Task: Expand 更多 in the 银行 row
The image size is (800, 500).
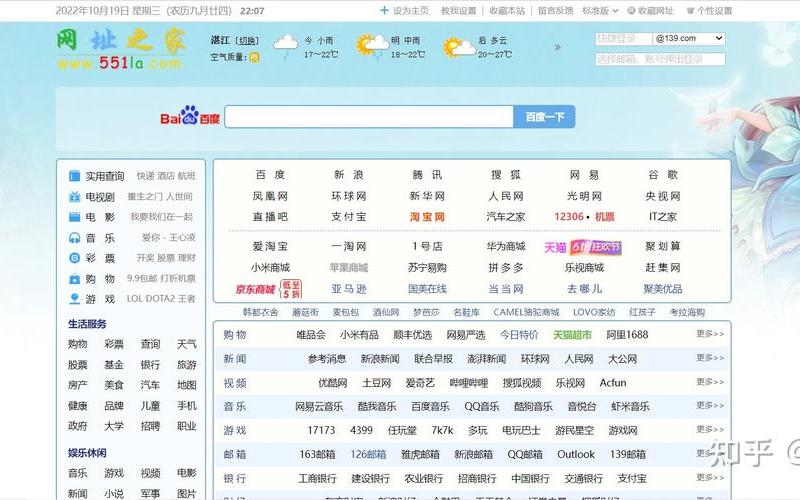Action: tap(710, 477)
